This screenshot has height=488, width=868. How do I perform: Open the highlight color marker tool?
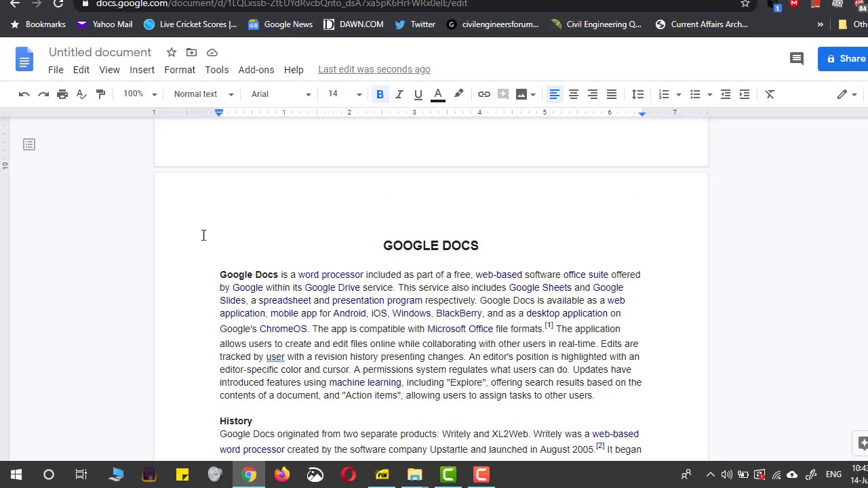click(x=458, y=94)
